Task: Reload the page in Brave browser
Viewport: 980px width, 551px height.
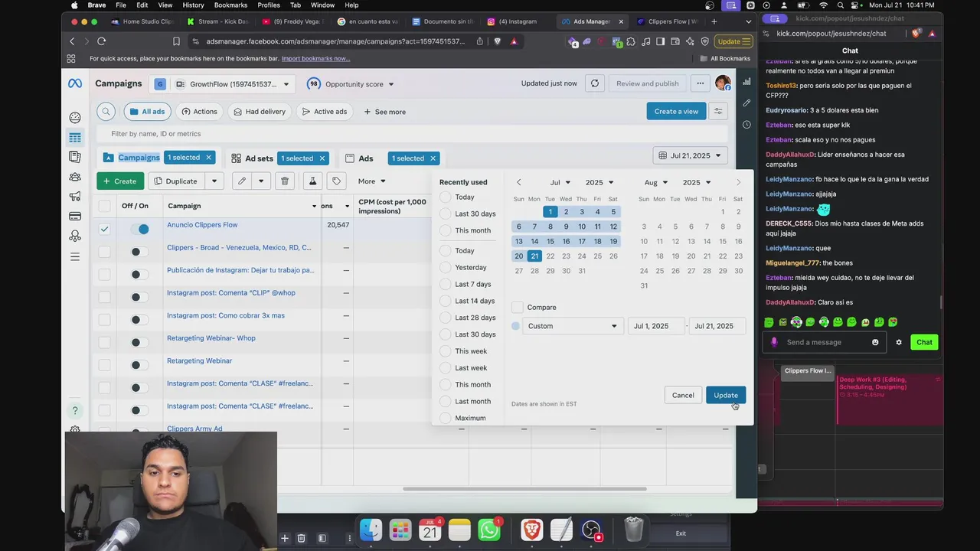Action: [101, 41]
